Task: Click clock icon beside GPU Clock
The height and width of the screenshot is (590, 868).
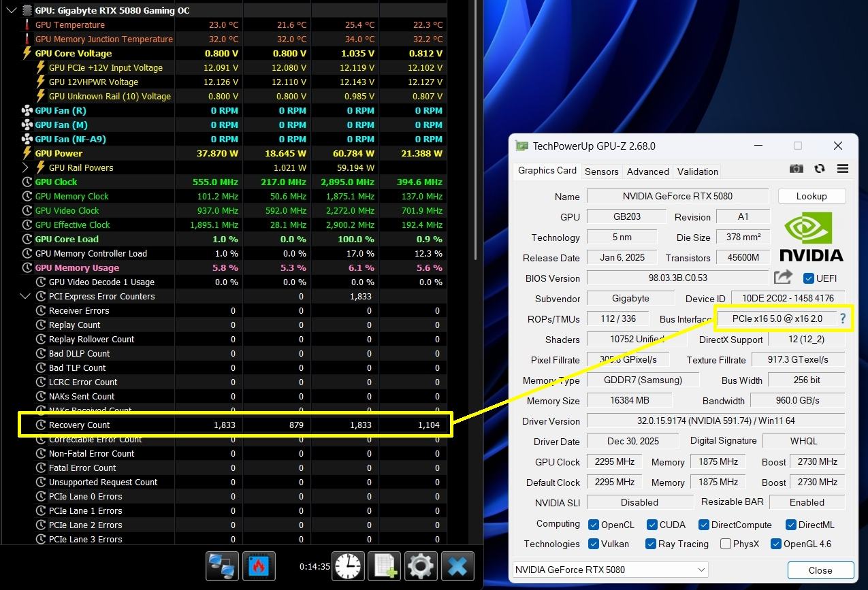Action: (x=27, y=182)
